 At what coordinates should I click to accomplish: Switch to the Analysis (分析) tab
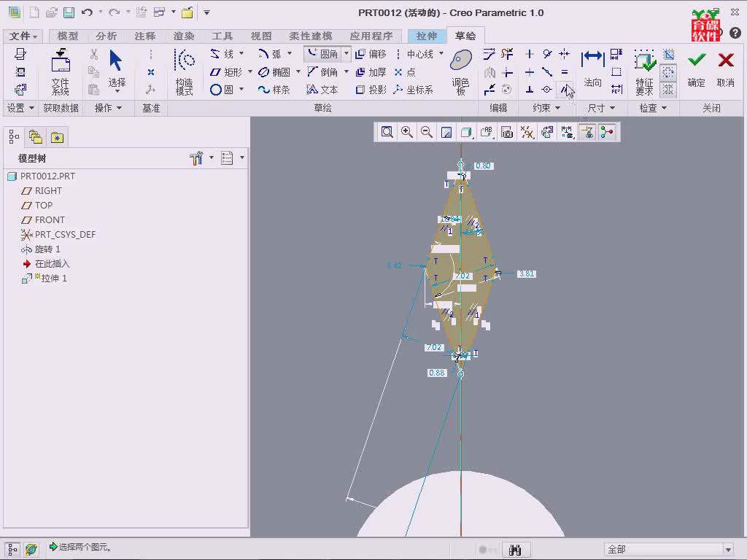point(106,36)
